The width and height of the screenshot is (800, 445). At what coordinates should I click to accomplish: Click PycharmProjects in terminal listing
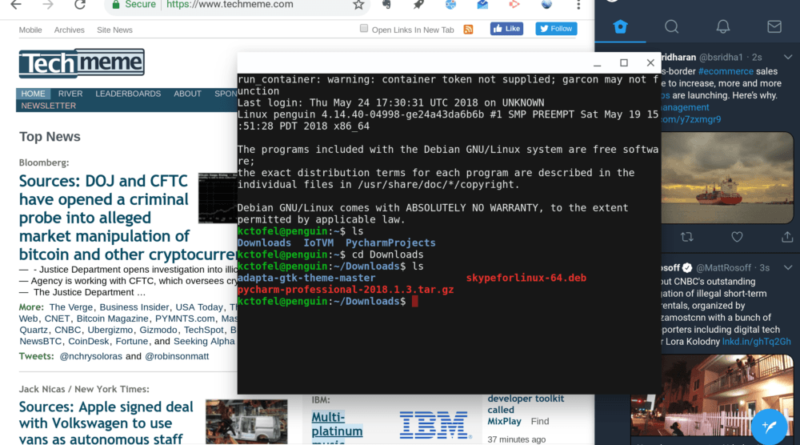pos(390,243)
